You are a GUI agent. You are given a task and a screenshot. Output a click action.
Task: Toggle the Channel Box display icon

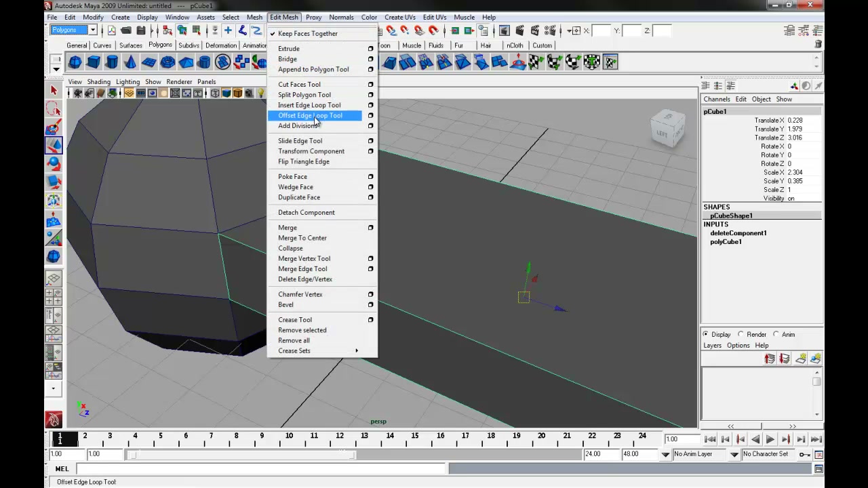point(818,30)
